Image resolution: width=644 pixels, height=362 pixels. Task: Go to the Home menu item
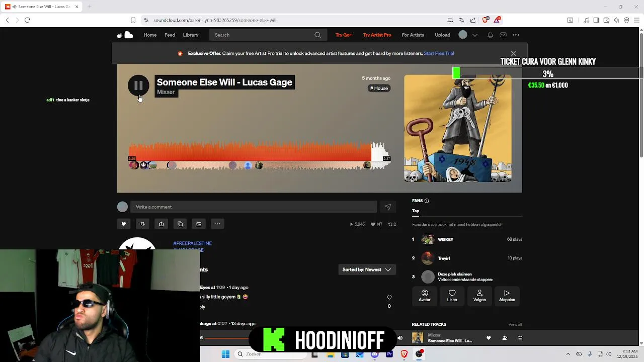[150, 35]
